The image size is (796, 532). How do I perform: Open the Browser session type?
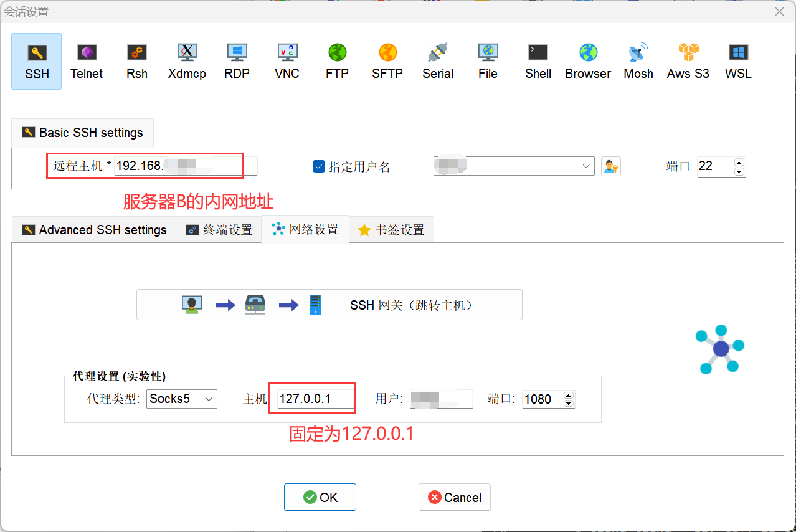[587, 60]
